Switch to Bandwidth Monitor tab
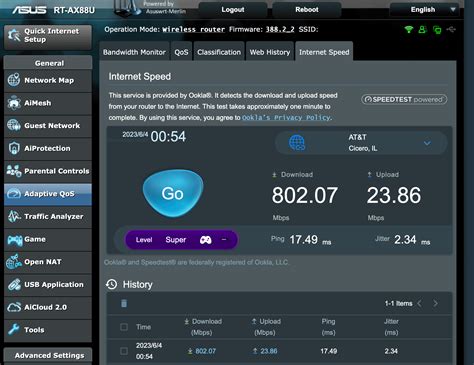The height and width of the screenshot is (365, 474). click(134, 52)
